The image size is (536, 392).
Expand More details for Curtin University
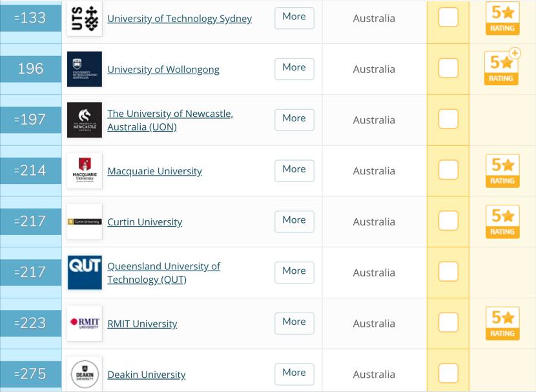point(294,221)
